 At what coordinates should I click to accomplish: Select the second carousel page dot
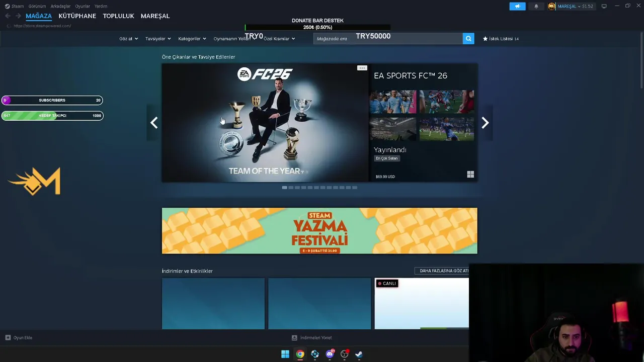coord(291,188)
